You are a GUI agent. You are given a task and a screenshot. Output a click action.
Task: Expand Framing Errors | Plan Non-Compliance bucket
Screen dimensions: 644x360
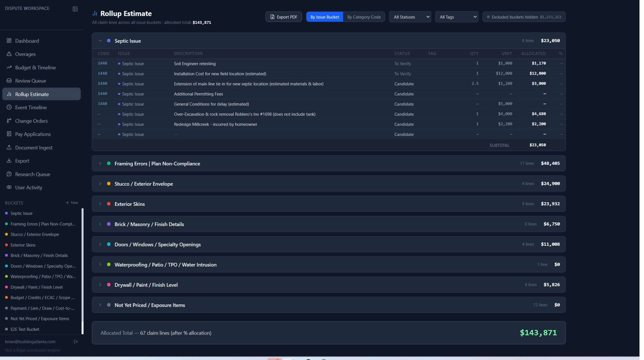click(100, 163)
